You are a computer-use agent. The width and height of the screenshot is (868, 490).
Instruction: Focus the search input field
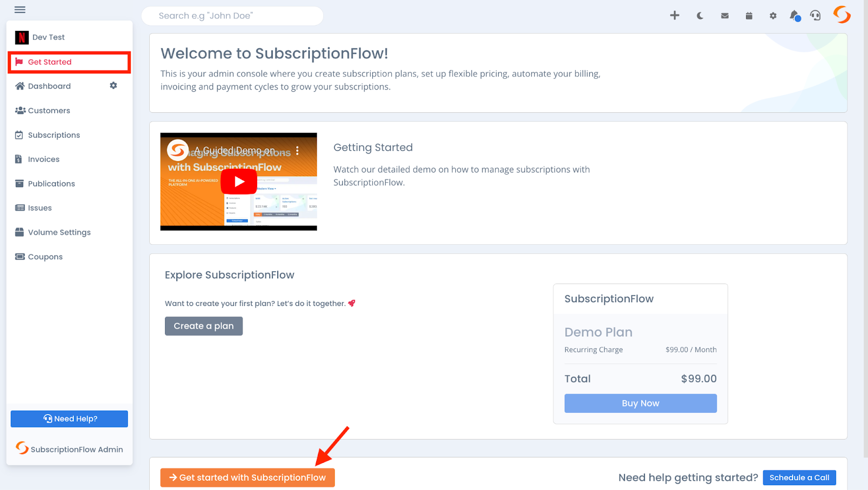click(x=232, y=16)
